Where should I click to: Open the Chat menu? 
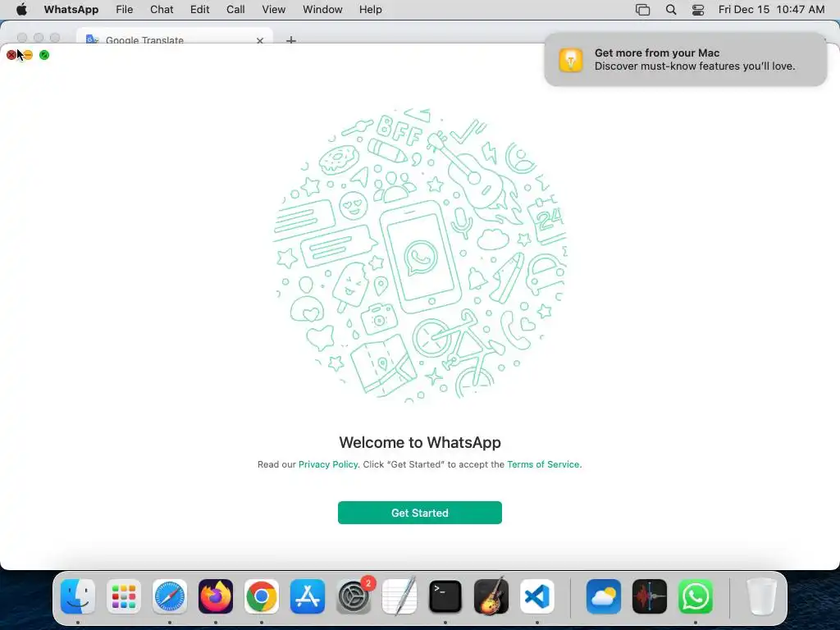pos(162,10)
